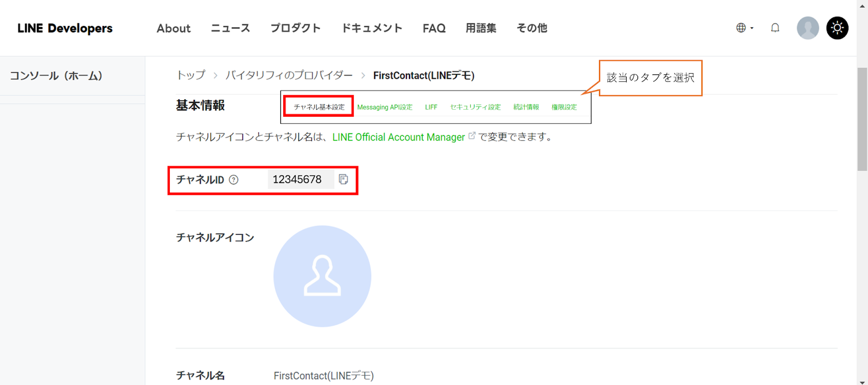This screenshot has width=868, height=385.
Task: Click the channel ID value 12345678
Action: pyautogui.click(x=297, y=179)
